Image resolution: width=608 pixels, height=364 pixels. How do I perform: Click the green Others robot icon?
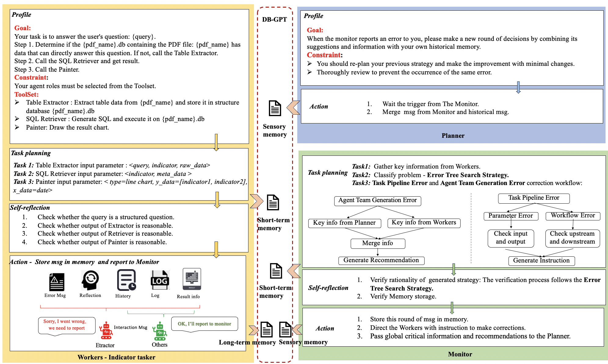click(160, 331)
